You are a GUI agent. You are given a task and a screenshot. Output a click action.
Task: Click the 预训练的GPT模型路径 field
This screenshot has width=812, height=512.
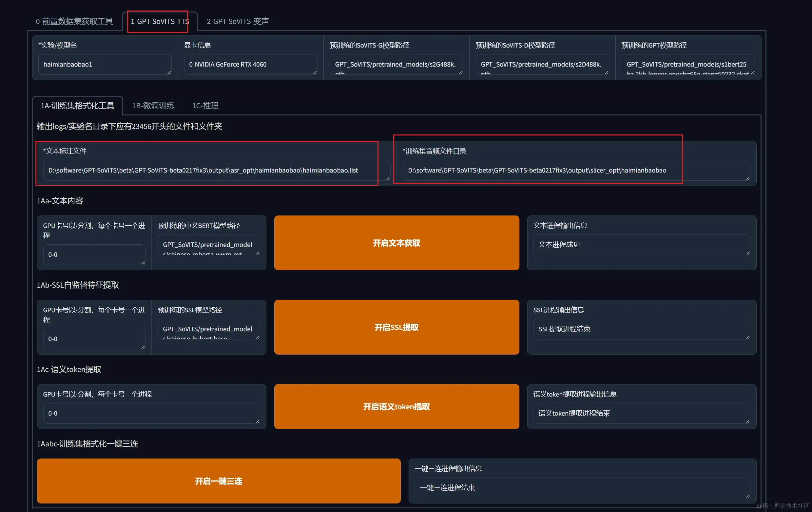pyautogui.click(x=687, y=64)
